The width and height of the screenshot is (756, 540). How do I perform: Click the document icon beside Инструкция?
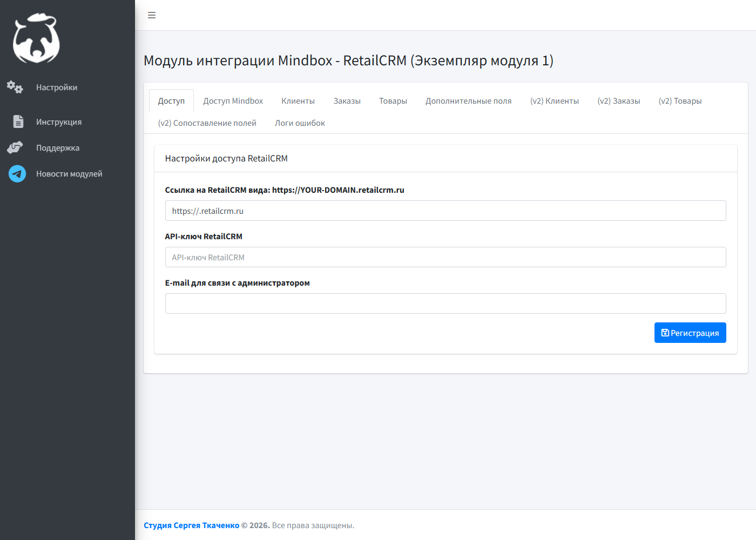pyautogui.click(x=18, y=122)
